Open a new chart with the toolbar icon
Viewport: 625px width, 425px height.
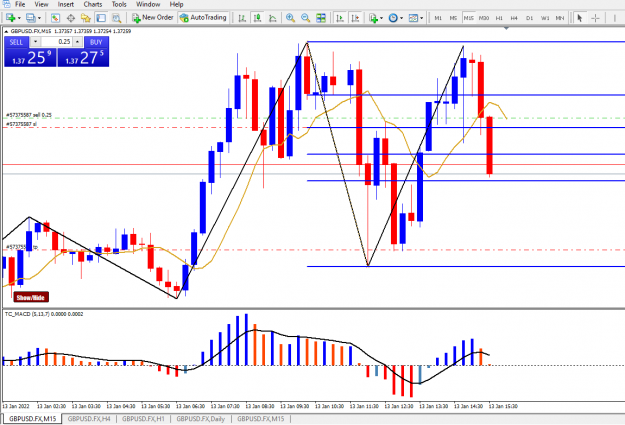click(x=10, y=18)
